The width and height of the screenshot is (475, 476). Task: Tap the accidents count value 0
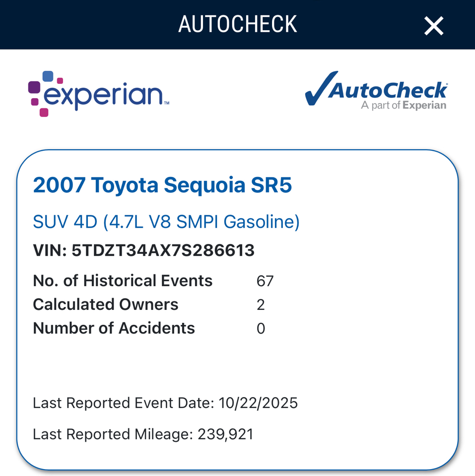[261, 329]
